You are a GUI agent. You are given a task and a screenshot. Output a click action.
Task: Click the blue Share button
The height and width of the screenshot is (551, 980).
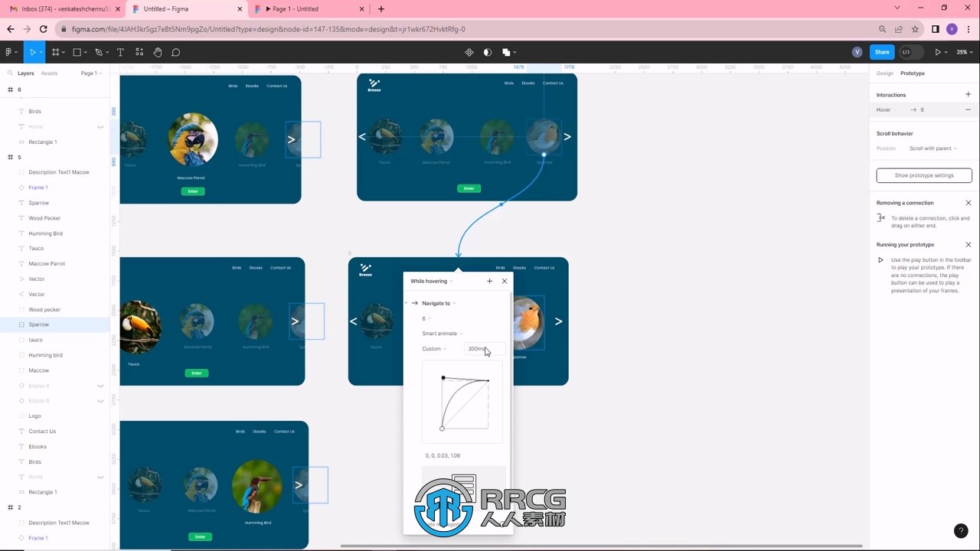(882, 52)
